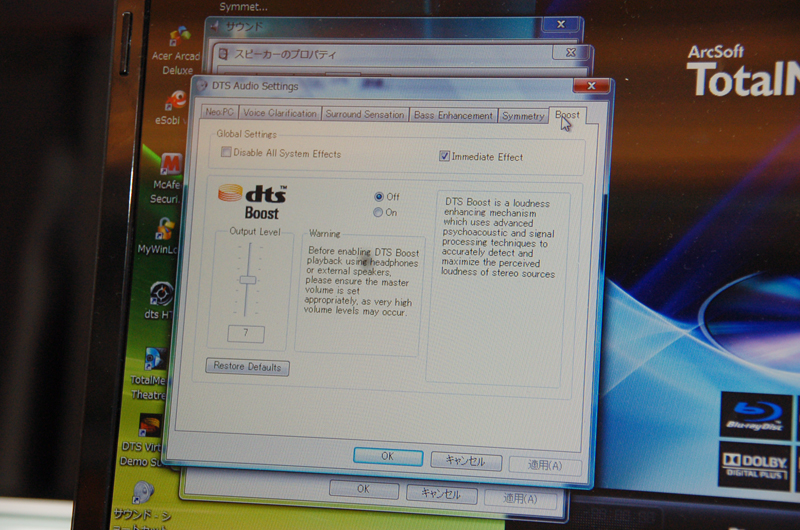Click the Output Level value field

coord(246,332)
